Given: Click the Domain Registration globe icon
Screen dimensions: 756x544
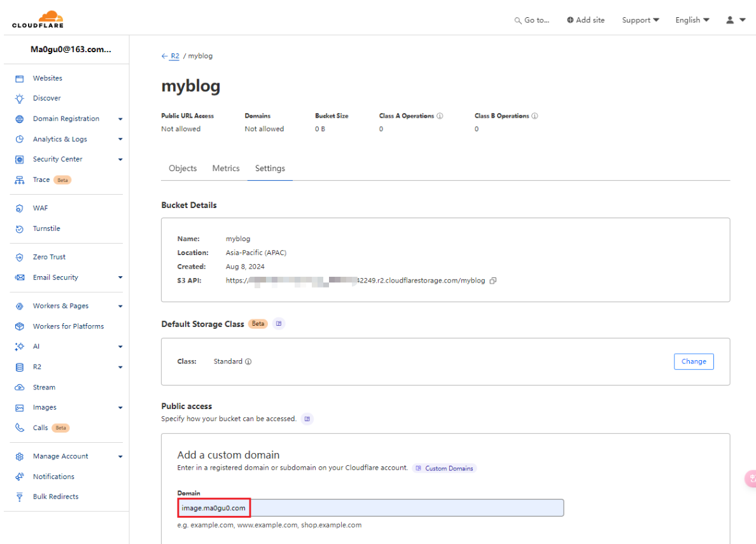Looking at the screenshot, I should 19,119.
